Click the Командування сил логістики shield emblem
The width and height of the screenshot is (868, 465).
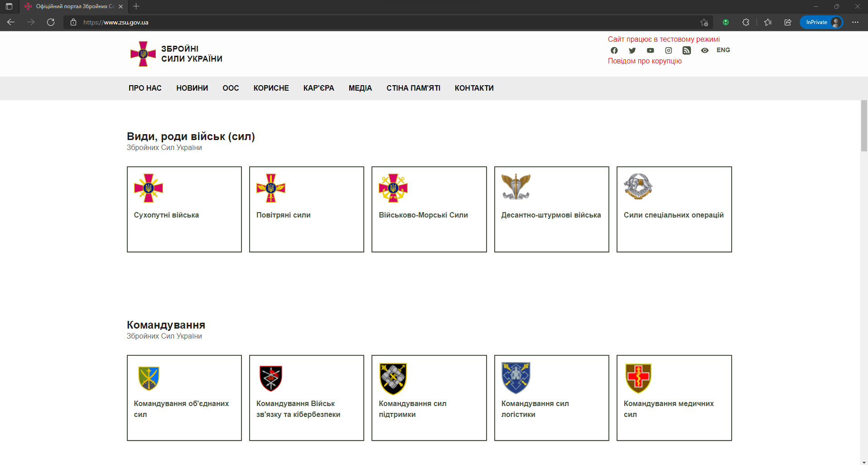tap(516, 378)
